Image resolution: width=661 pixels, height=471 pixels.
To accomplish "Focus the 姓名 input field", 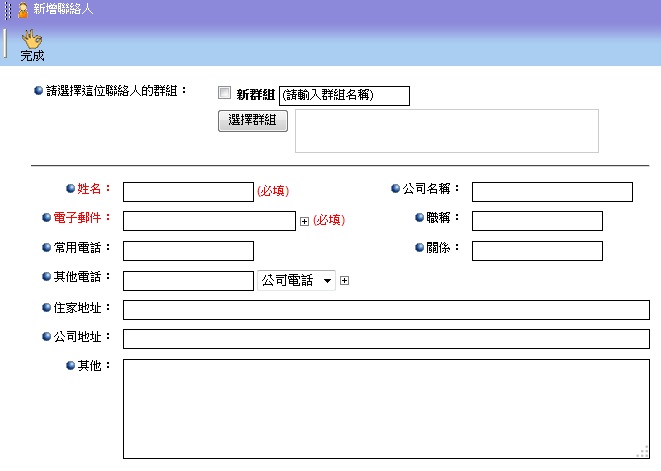I will [x=188, y=192].
